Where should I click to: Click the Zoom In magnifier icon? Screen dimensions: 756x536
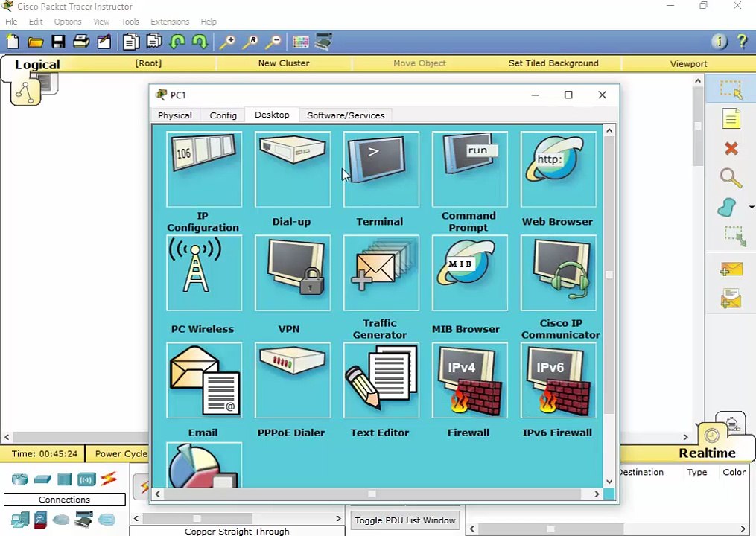pos(227,42)
